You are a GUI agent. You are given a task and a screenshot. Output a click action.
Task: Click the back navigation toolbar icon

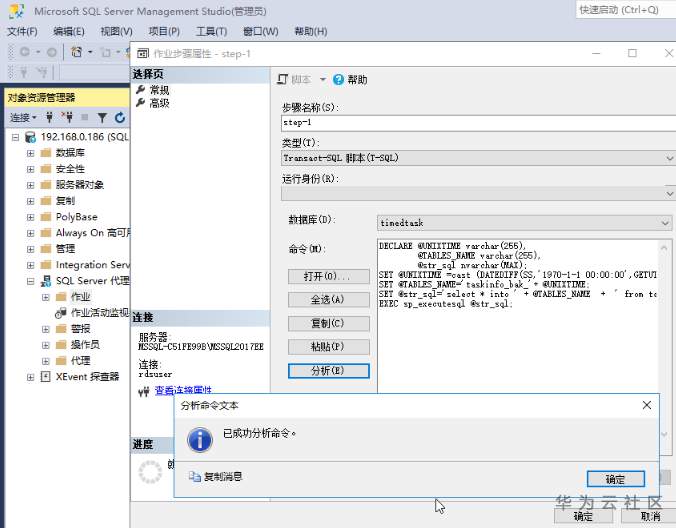point(25,52)
